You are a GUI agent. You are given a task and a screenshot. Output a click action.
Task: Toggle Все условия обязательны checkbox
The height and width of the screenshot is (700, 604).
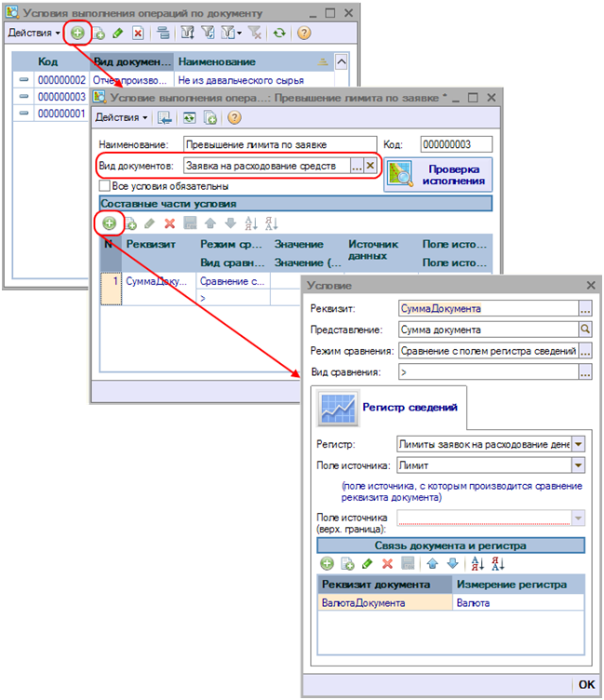tap(105, 185)
